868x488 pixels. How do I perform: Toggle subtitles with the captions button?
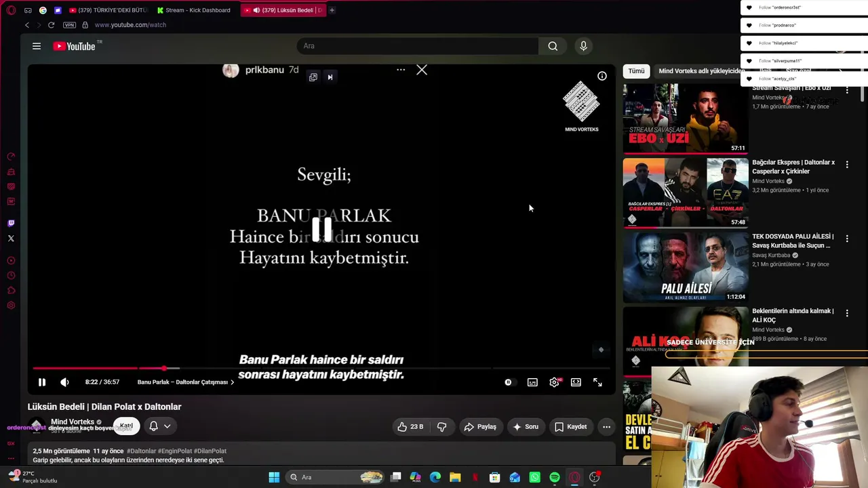click(532, 382)
